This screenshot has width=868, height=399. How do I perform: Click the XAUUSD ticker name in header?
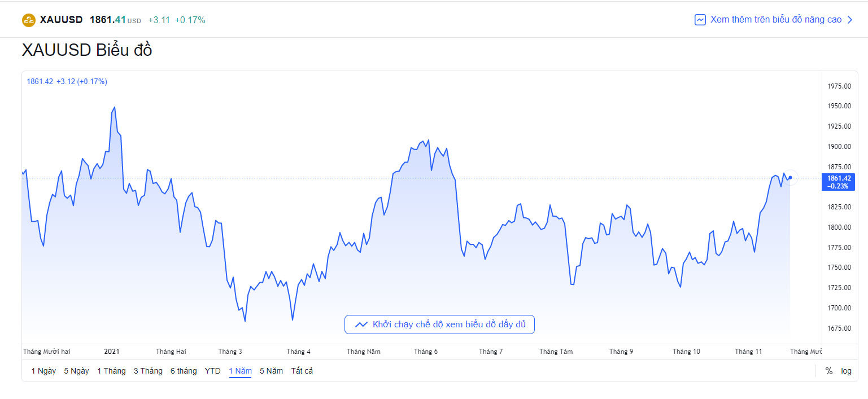(x=62, y=20)
